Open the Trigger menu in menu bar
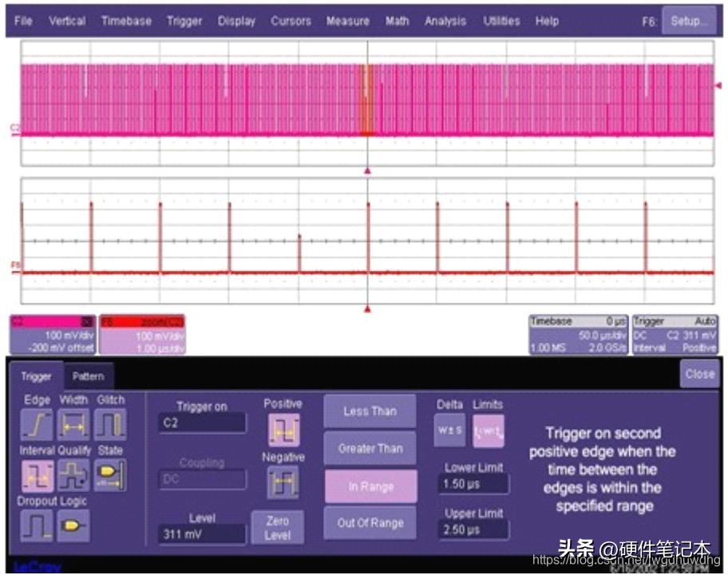The height and width of the screenshot is (575, 728). tap(184, 21)
